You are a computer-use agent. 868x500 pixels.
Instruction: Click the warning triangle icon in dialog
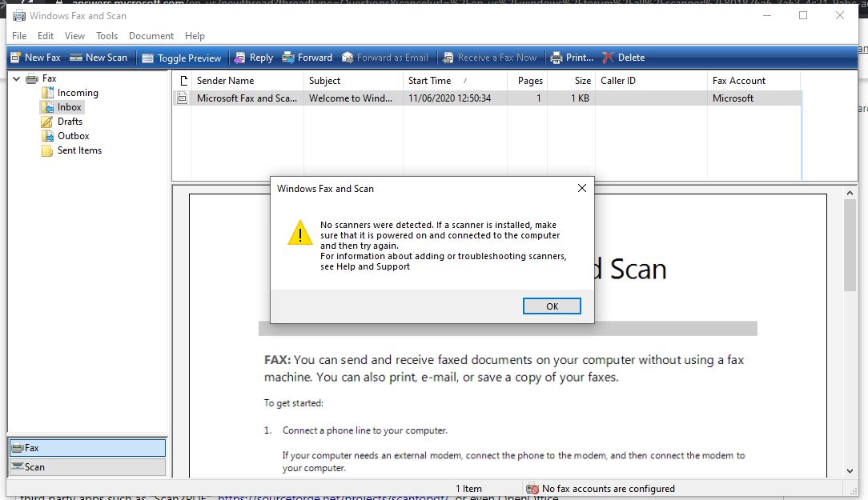[300, 233]
